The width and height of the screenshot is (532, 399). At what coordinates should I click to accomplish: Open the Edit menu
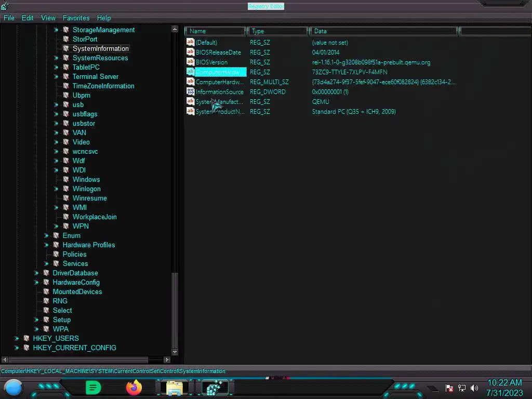[28, 18]
